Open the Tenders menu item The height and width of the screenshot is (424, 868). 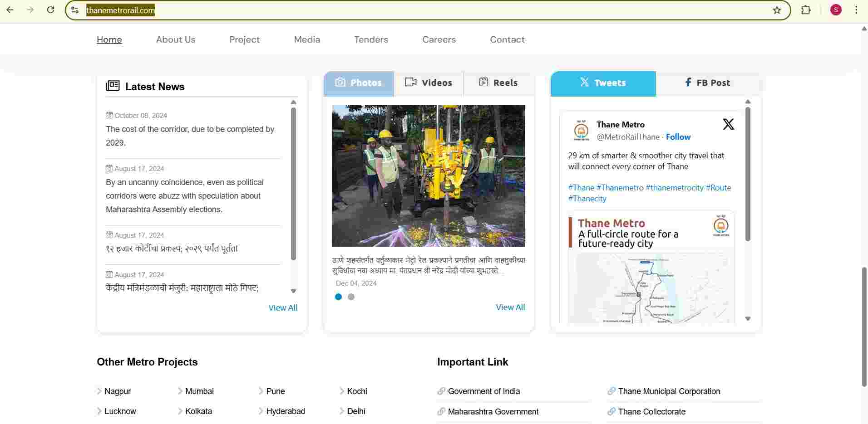coord(371,40)
